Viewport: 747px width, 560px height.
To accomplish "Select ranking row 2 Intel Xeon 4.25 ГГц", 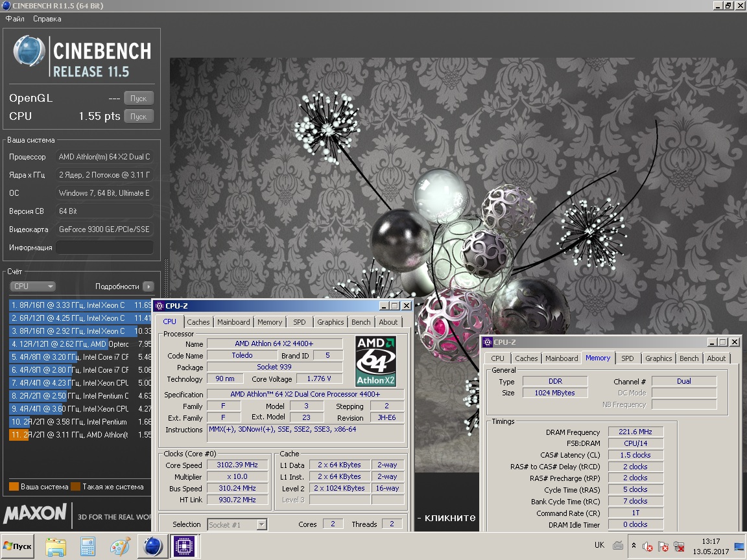I will [80, 318].
